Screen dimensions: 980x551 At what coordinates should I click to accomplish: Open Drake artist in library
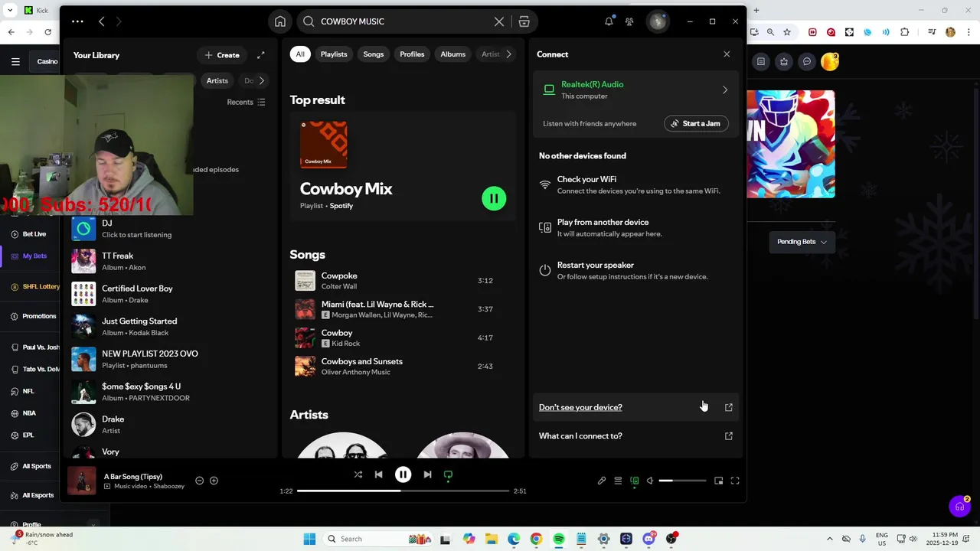pyautogui.click(x=168, y=424)
